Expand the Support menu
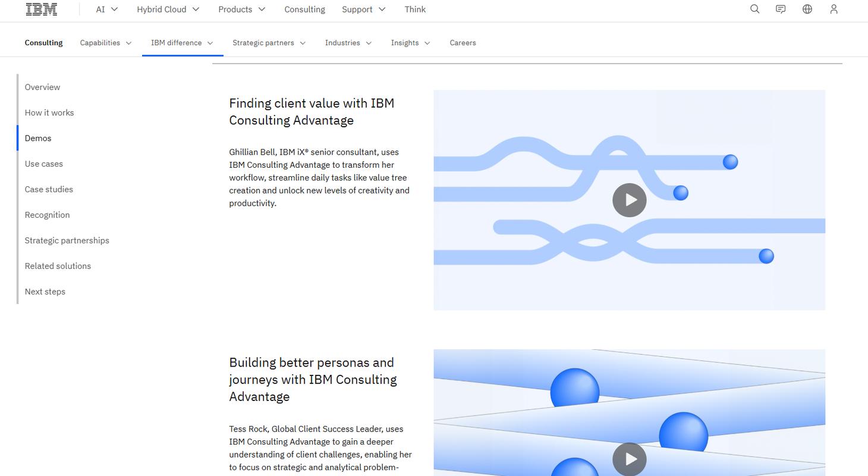Screen dimensions: 868x476 point(364,10)
